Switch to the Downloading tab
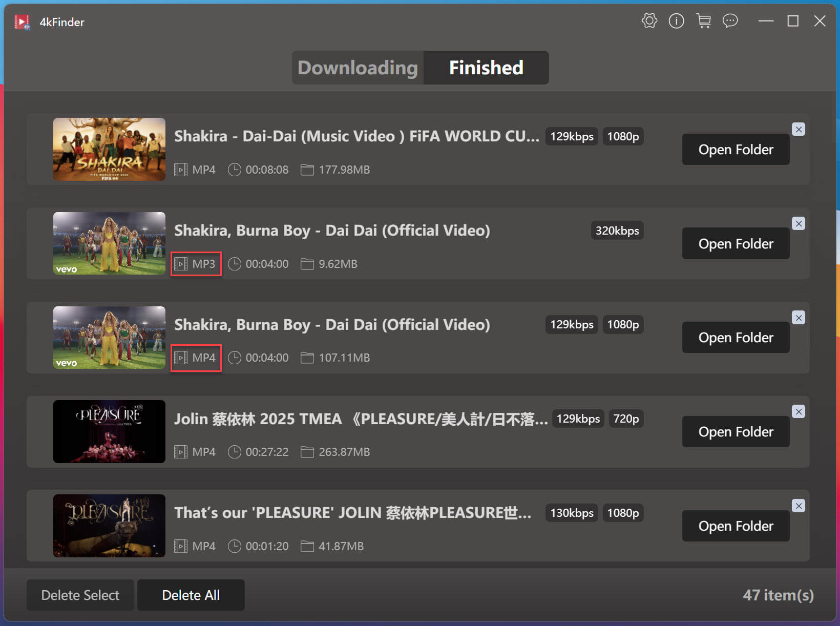840x626 pixels. pyautogui.click(x=358, y=68)
